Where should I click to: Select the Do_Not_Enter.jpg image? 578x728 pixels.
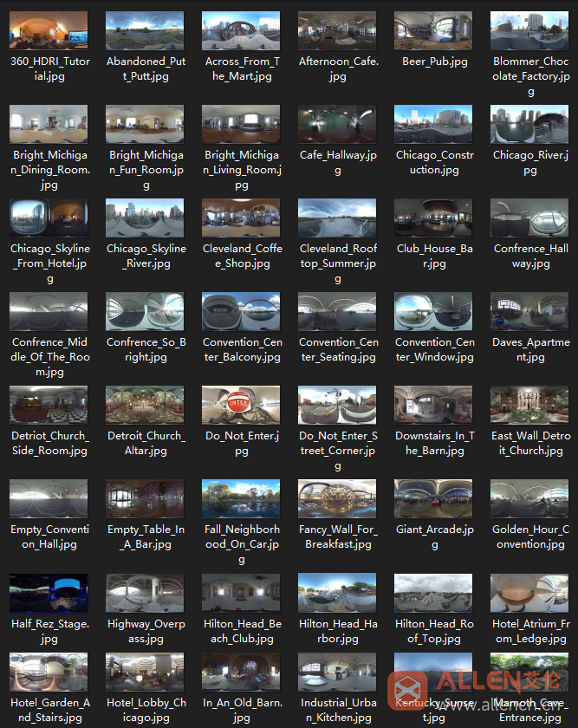pos(241,406)
